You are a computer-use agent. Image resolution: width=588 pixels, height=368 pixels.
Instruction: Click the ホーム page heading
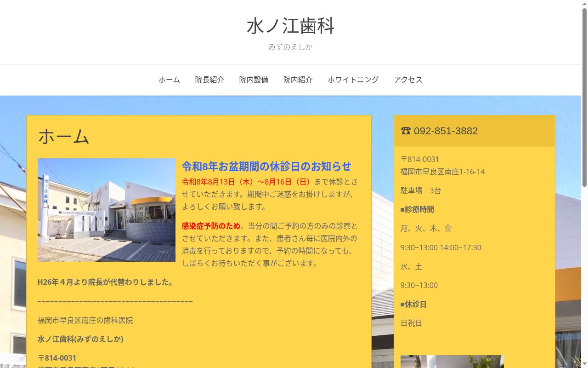point(63,137)
